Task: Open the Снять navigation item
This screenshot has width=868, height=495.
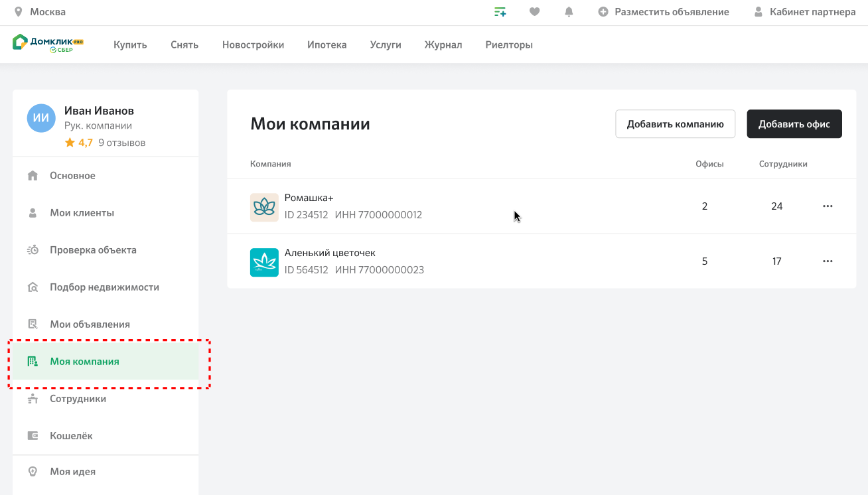Action: click(184, 45)
